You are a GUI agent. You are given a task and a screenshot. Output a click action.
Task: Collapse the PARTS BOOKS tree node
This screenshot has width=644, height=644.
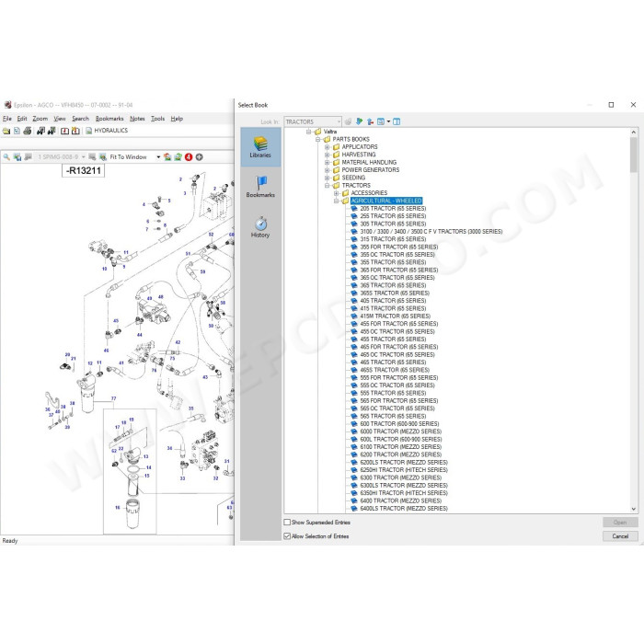pyautogui.click(x=318, y=139)
